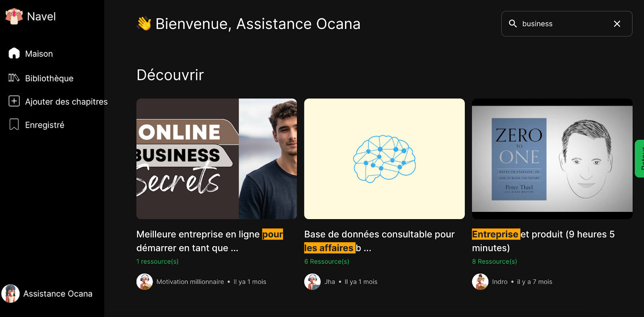The width and height of the screenshot is (644, 317).
Task: Clear the business search with X
Action: [x=617, y=24]
